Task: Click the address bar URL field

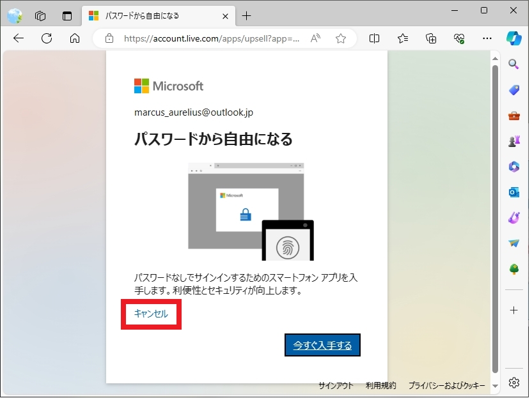Action: coord(211,38)
